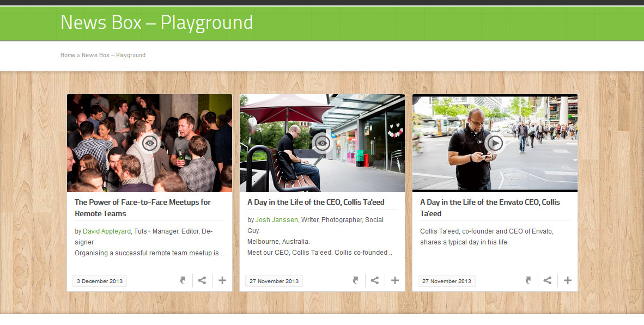Image resolution: width=644 pixels, height=325 pixels.
Task: Click the eye icon over the CEO bench photo
Action: 322,143
